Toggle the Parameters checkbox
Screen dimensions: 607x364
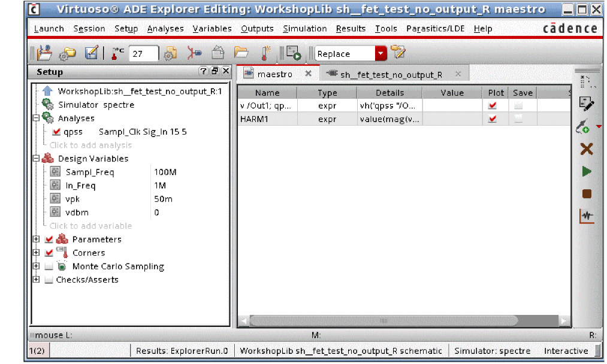click(49, 239)
